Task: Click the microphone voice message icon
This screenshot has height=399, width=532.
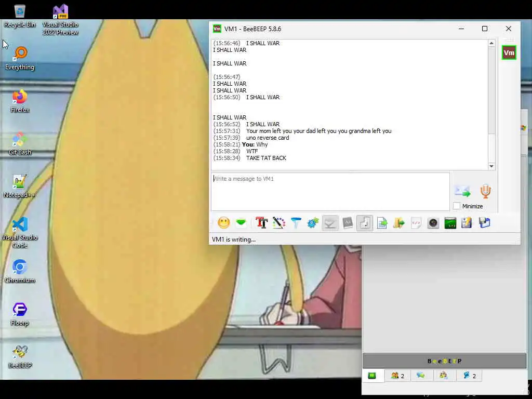Action: pos(486,191)
